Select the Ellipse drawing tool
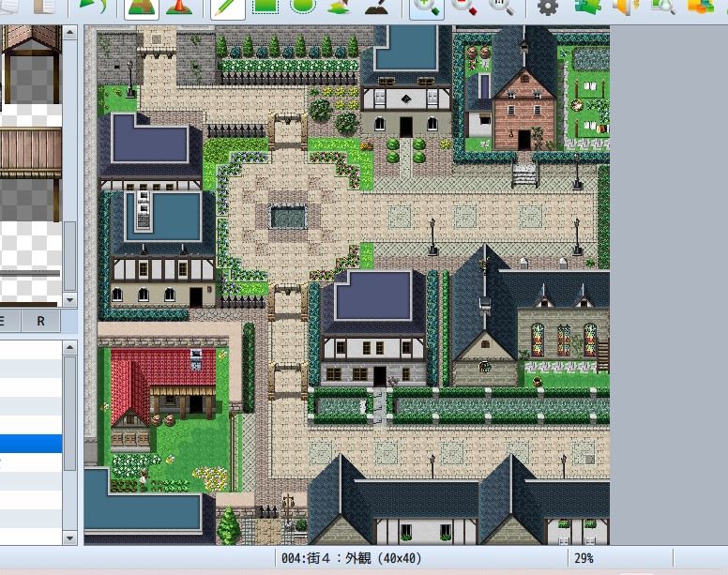 click(x=303, y=6)
